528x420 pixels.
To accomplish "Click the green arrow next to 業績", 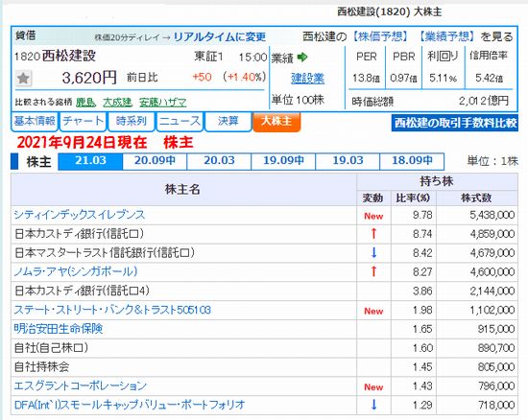I will coord(302,58).
